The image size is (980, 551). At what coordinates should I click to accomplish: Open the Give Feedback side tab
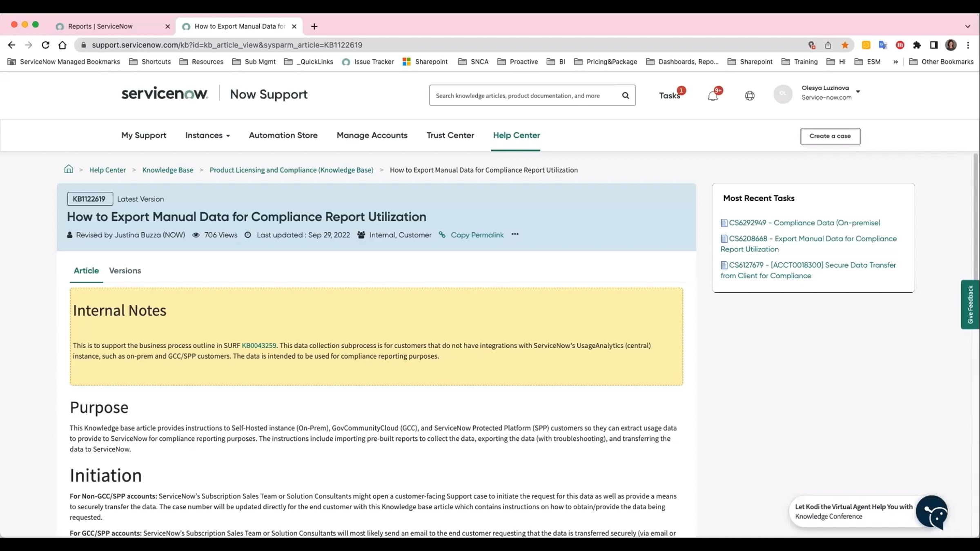(970, 304)
